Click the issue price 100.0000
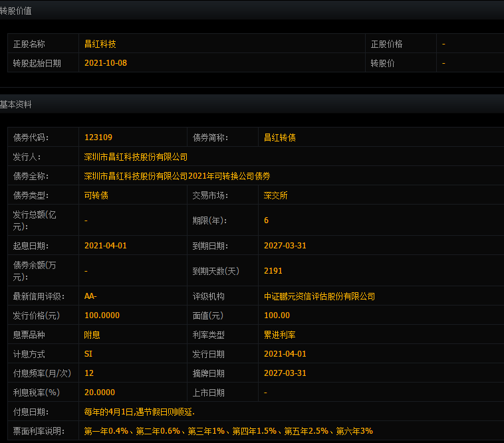Viewport: 504px width, 443px height. point(102,315)
